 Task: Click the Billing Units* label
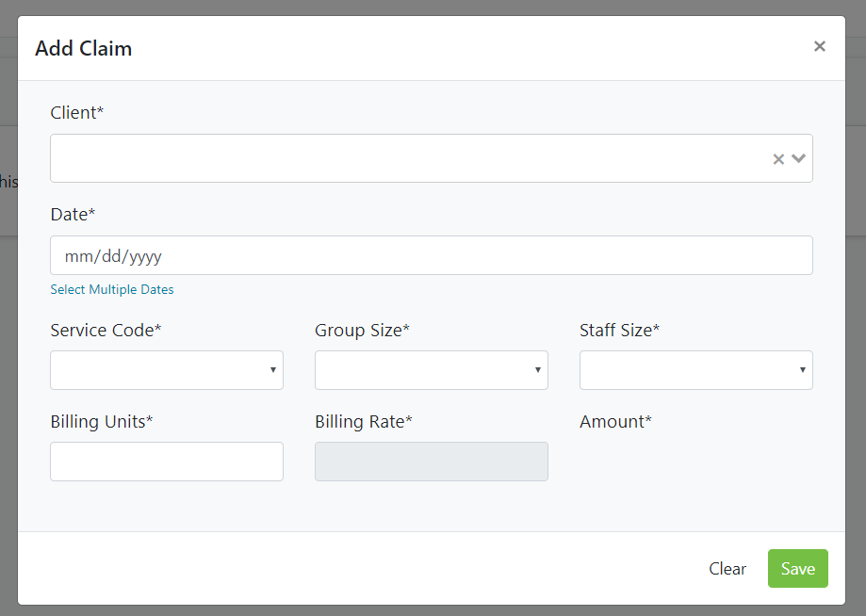[102, 421]
